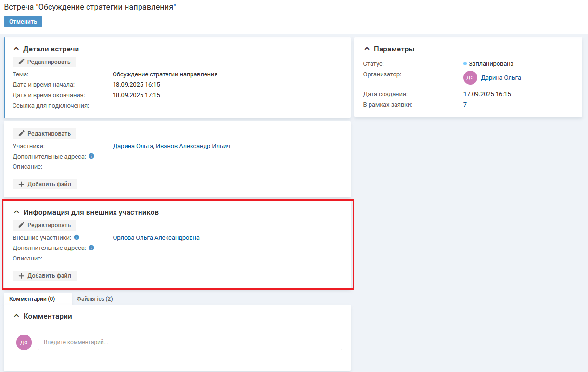Collapse the Детали встречи section

click(16, 49)
